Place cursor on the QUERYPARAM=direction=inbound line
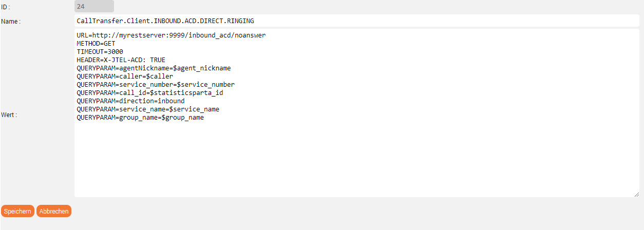The height and width of the screenshot is (230, 644). 130,101
